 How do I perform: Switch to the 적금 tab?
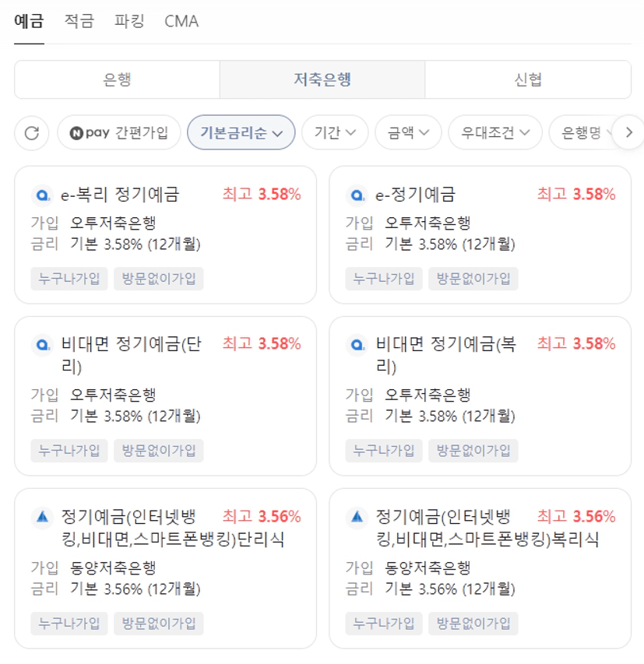(x=79, y=21)
